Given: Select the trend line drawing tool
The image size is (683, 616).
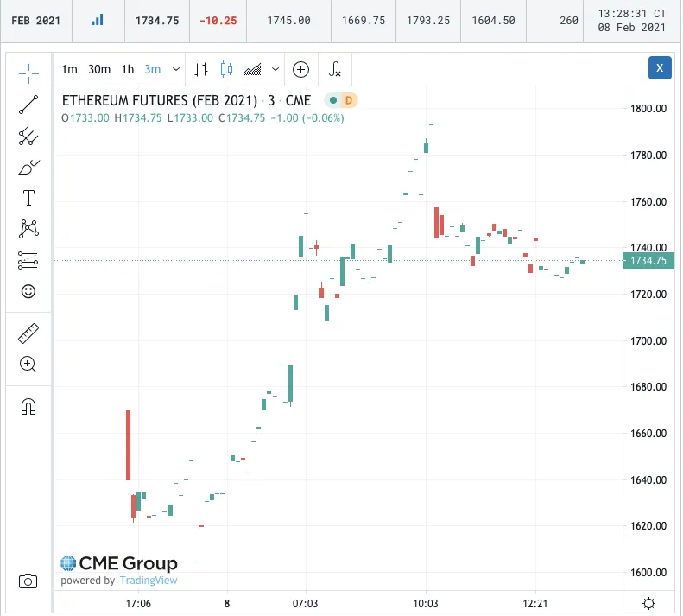Looking at the screenshot, I should [x=28, y=105].
